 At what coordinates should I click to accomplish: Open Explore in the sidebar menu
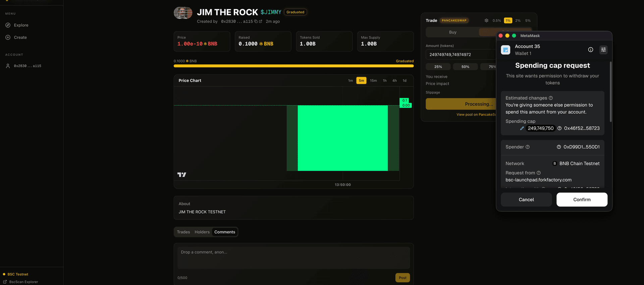pos(21,25)
